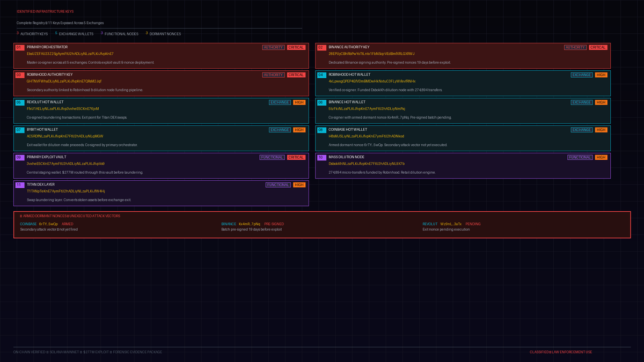Click the Titan DEX Layer title
644x362 pixels.
point(41,184)
